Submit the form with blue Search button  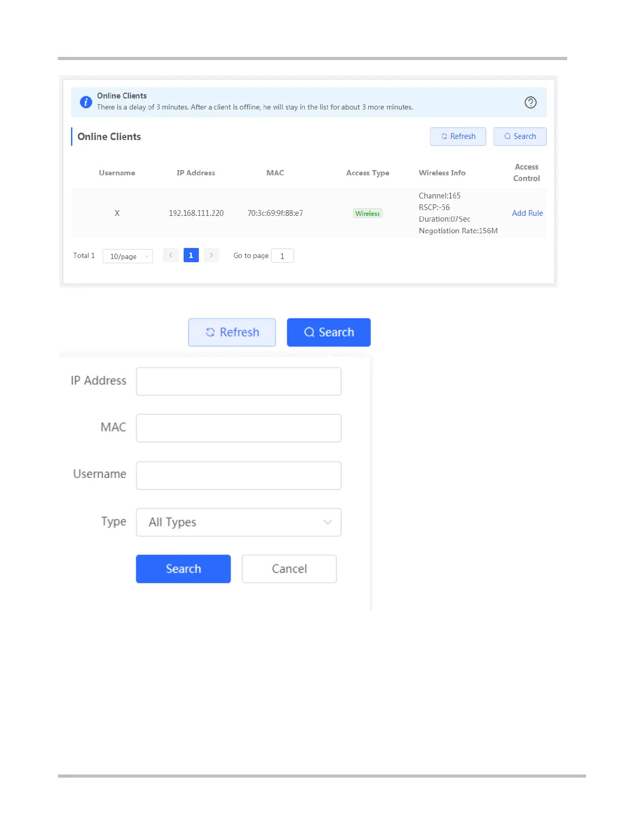point(183,569)
